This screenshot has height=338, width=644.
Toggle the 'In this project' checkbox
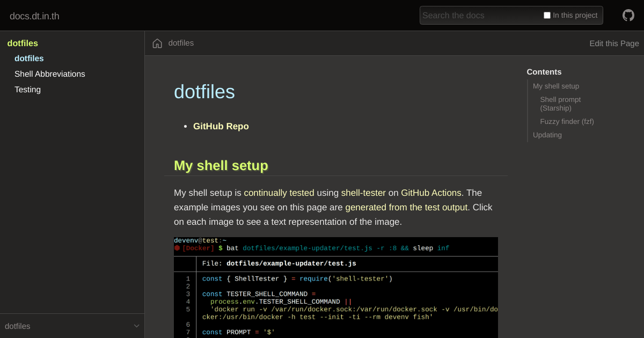pos(547,16)
